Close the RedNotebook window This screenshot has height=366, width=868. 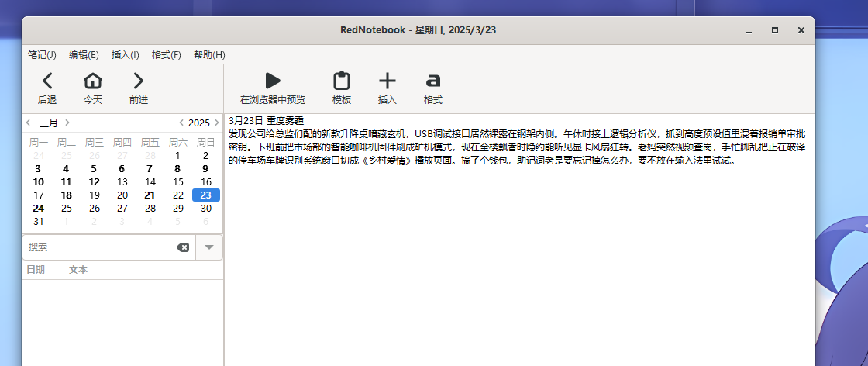(x=801, y=30)
